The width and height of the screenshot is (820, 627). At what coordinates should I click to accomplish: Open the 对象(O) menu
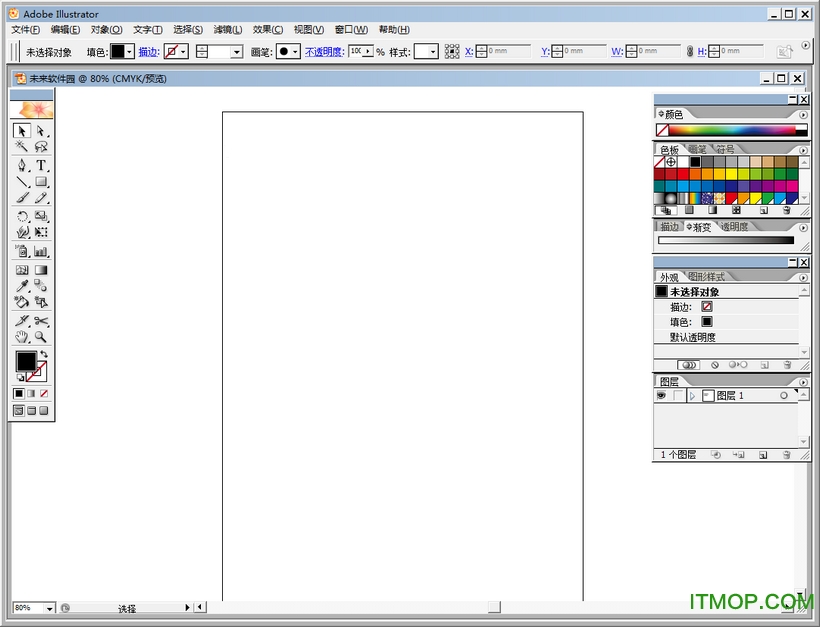[x=106, y=30]
